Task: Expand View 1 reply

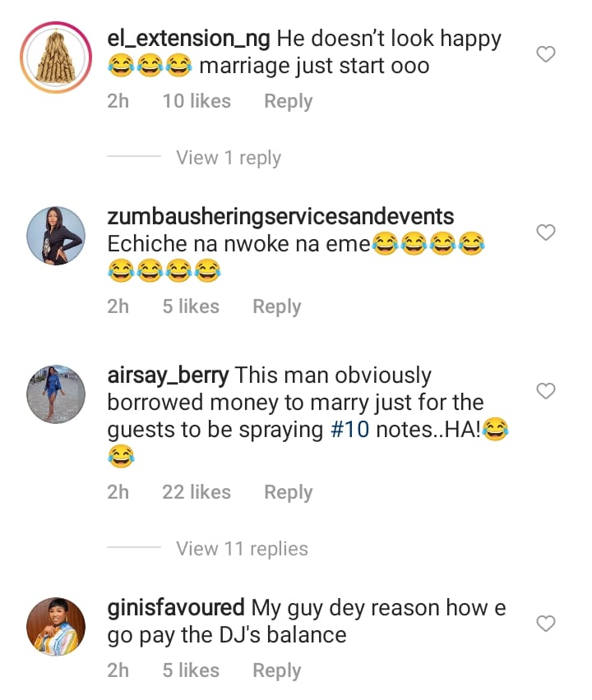Action: 228,158
